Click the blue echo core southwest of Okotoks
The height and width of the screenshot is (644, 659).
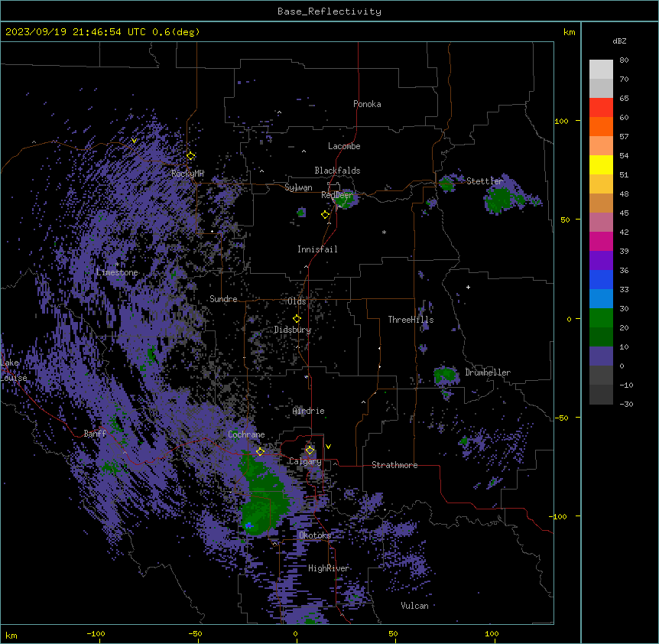pos(248,525)
